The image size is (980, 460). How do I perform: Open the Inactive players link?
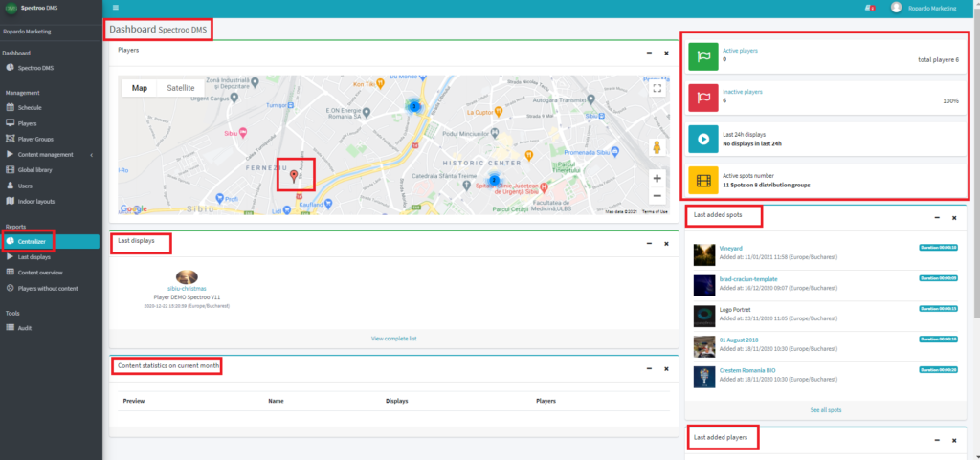[x=743, y=92]
